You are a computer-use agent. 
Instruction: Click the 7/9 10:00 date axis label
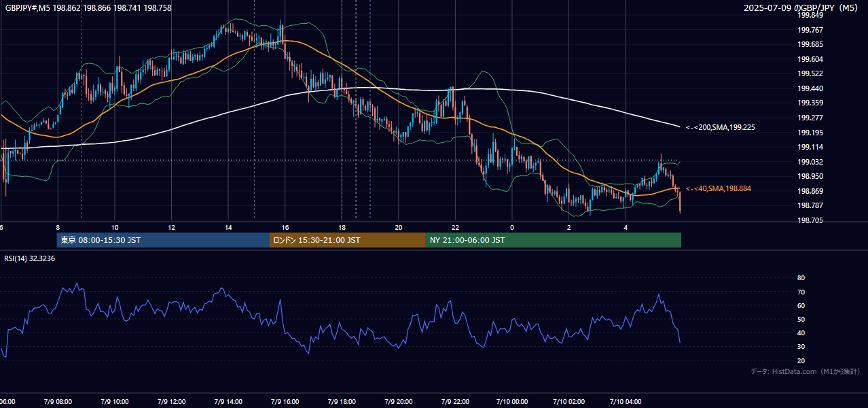(114, 402)
